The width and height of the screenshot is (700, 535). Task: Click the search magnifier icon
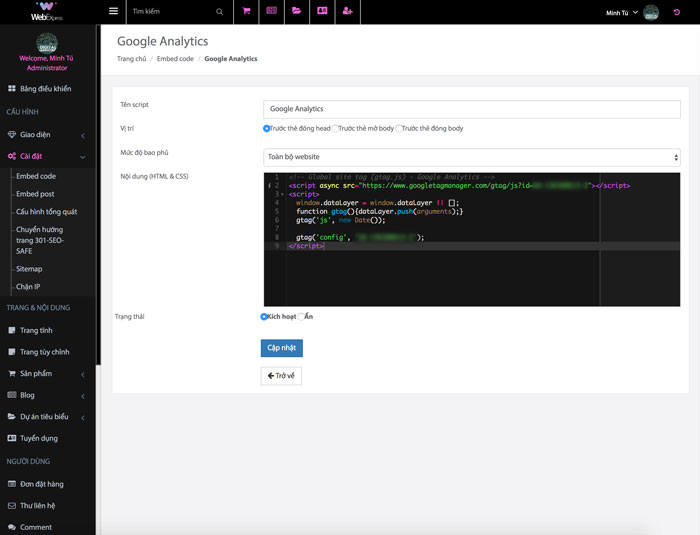click(x=220, y=12)
